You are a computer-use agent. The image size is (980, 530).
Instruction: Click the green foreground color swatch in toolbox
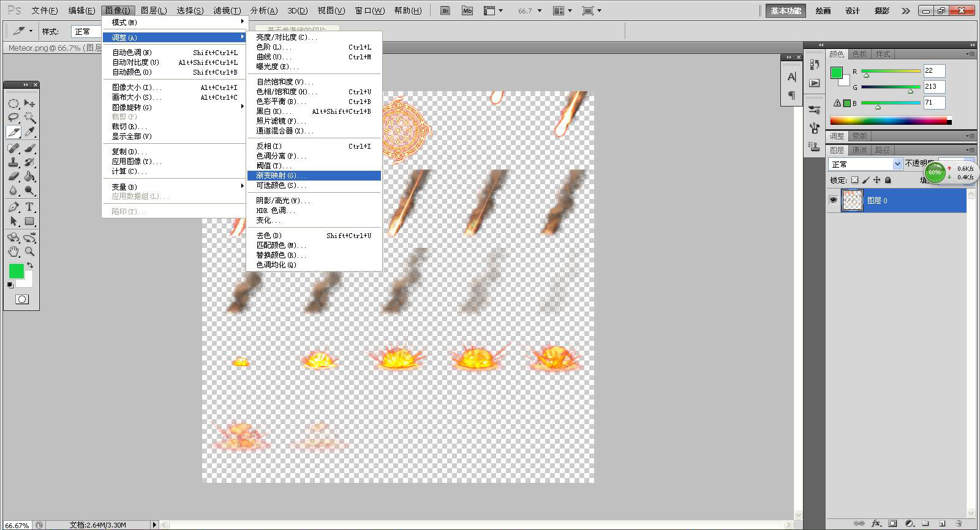pos(17,271)
